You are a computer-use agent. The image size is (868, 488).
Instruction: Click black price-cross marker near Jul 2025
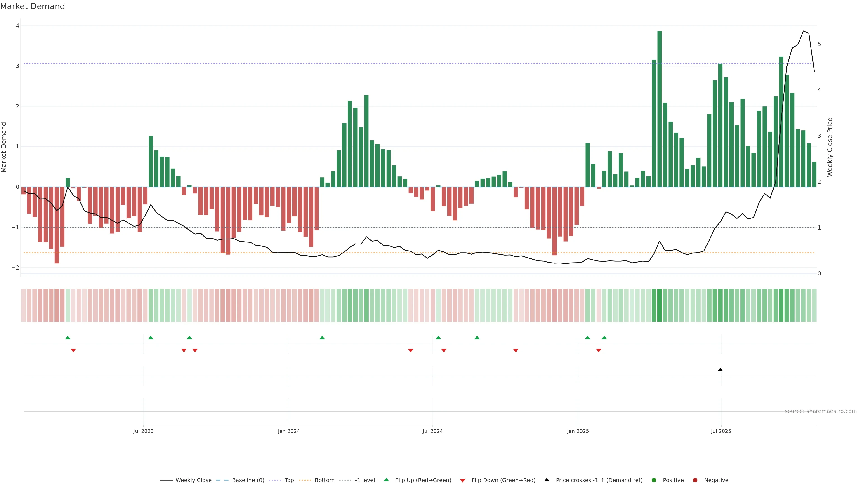point(720,370)
